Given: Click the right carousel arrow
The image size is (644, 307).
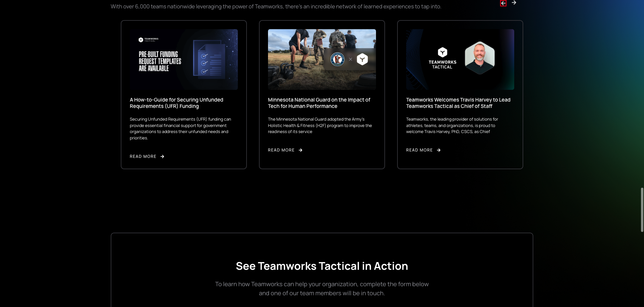Looking at the screenshot, I should (x=514, y=3).
